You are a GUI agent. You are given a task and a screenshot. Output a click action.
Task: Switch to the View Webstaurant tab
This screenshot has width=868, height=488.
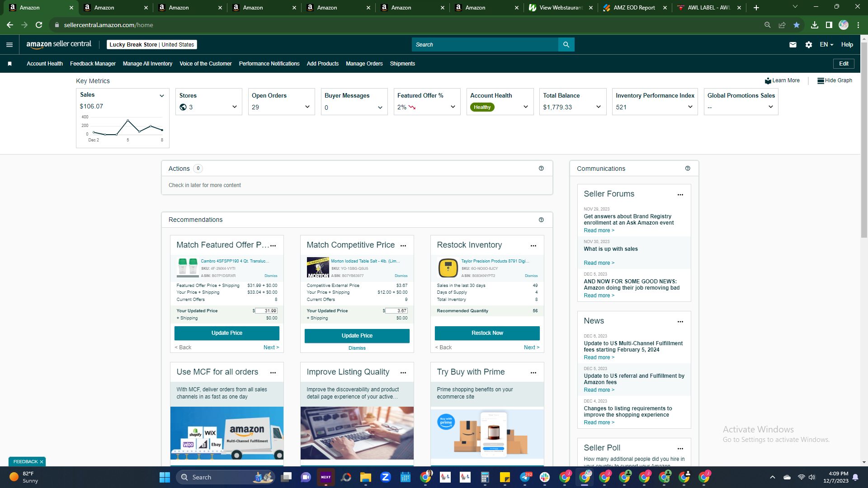[x=561, y=8]
